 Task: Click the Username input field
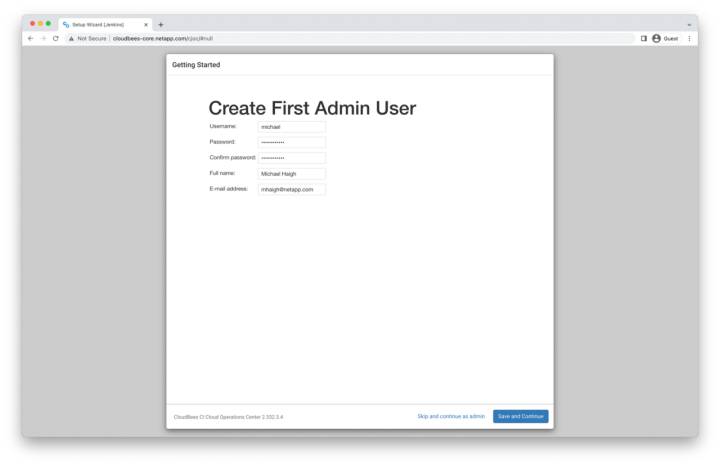(x=291, y=127)
